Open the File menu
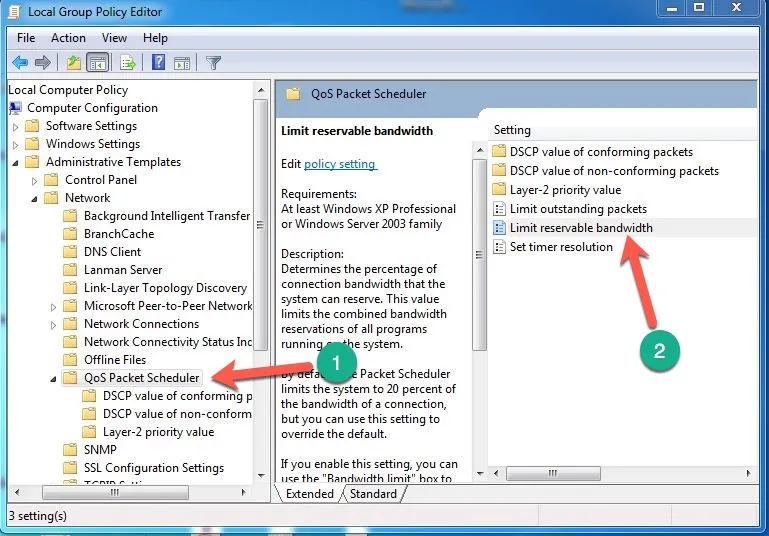The height and width of the screenshot is (536, 769). click(26, 38)
